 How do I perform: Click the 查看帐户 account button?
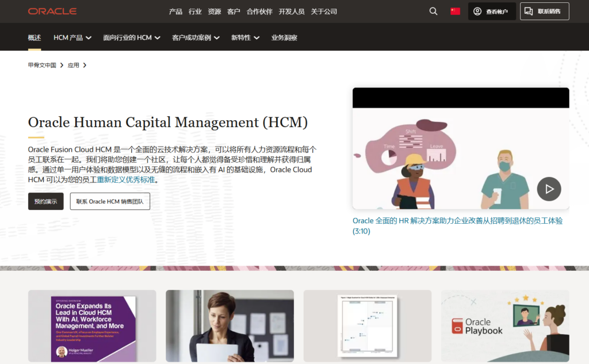491,12
